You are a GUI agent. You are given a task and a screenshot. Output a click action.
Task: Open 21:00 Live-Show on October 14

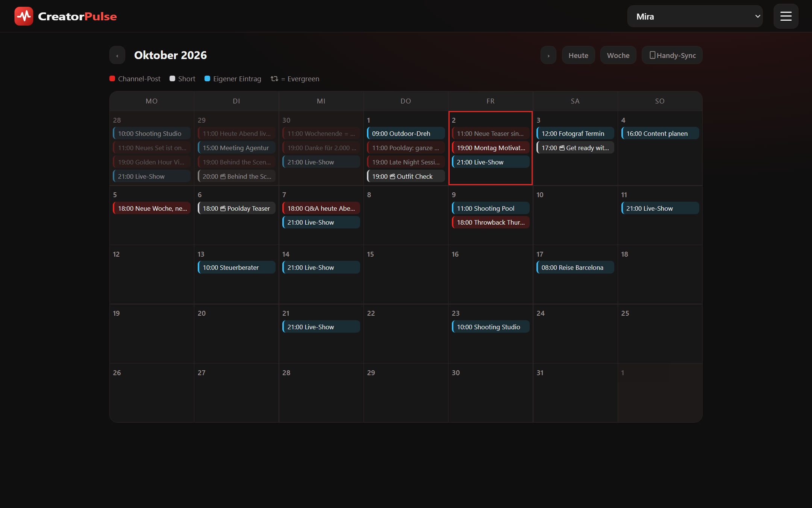pyautogui.click(x=321, y=268)
